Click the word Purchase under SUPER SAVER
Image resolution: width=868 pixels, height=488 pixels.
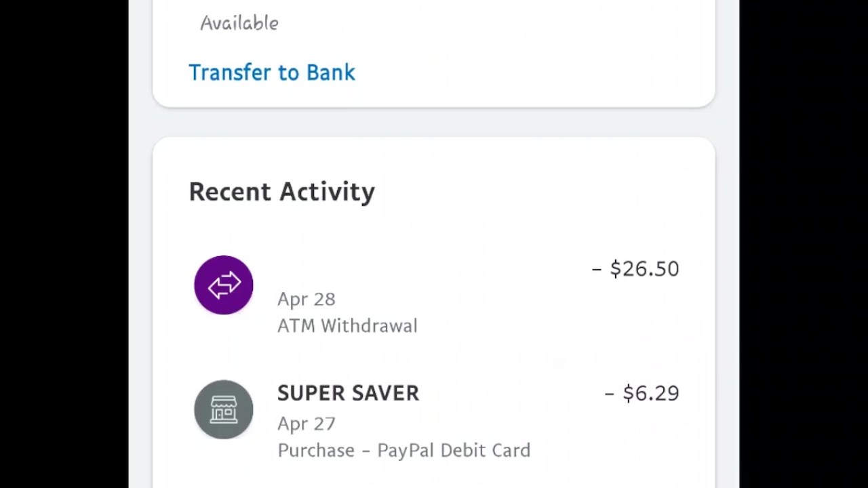click(316, 451)
